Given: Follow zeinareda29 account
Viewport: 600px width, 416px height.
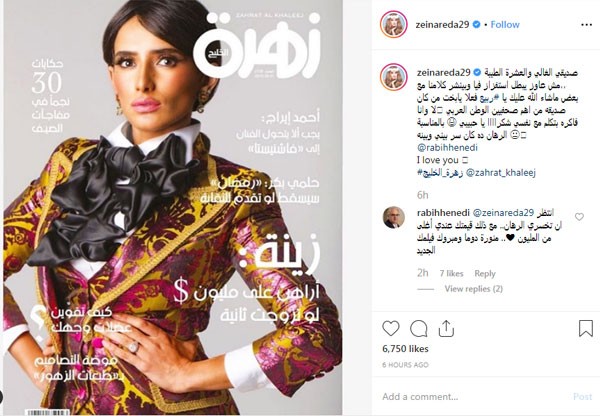Looking at the screenshot, I should click(x=505, y=24).
